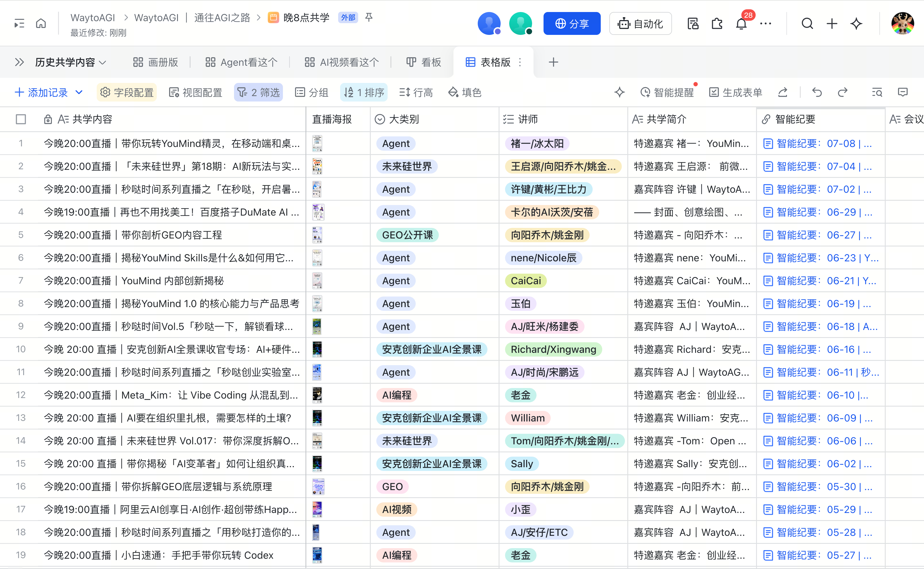This screenshot has height=569, width=924.
Task: Add a new view with plus icon
Action: coord(554,62)
